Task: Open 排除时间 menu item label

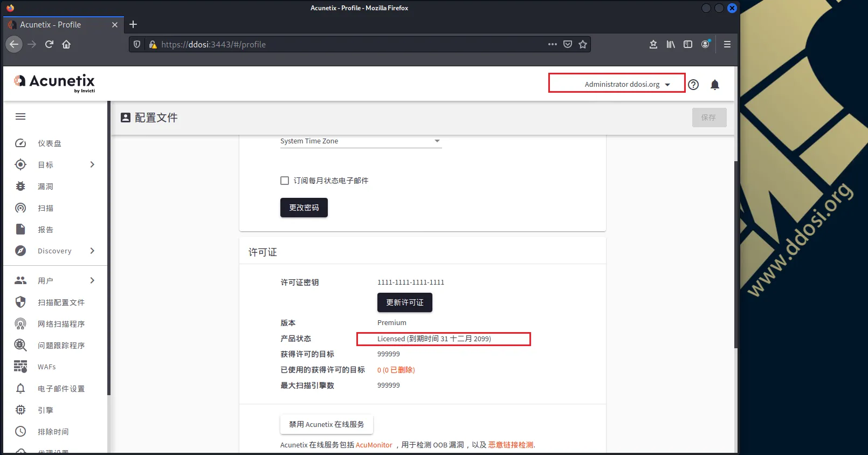Action: [x=53, y=432]
